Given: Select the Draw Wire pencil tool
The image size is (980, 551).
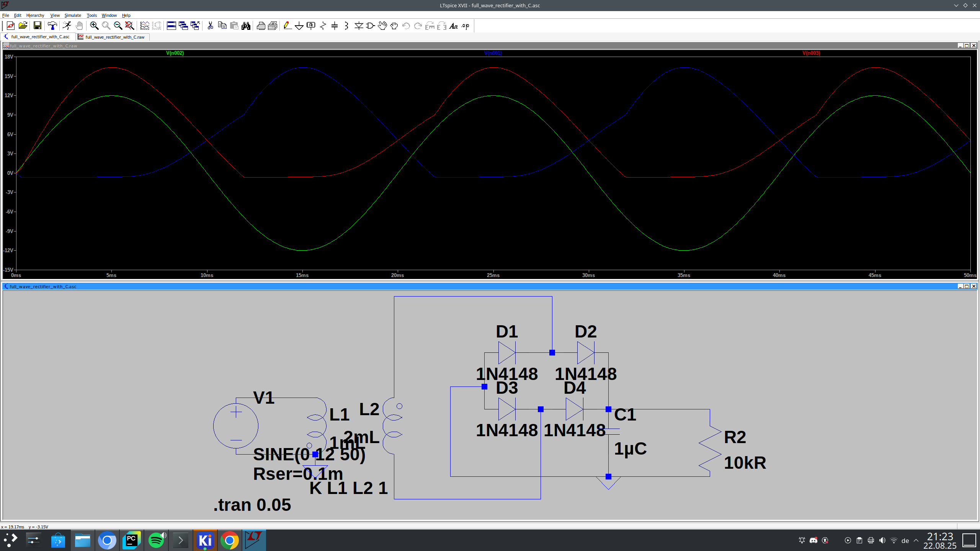Looking at the screenshot, I should click(x=287, y=26).
